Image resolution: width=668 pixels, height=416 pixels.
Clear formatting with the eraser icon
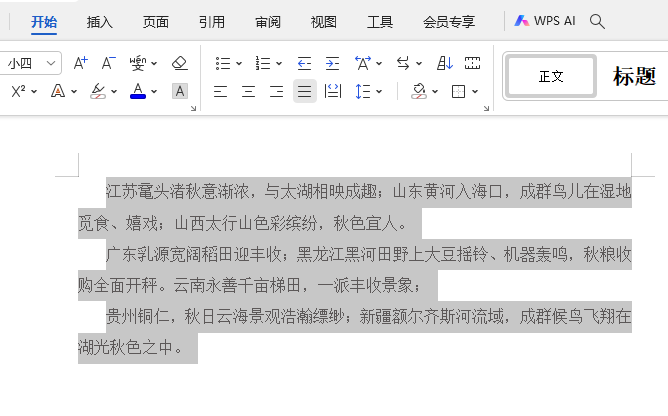[180, 64]
